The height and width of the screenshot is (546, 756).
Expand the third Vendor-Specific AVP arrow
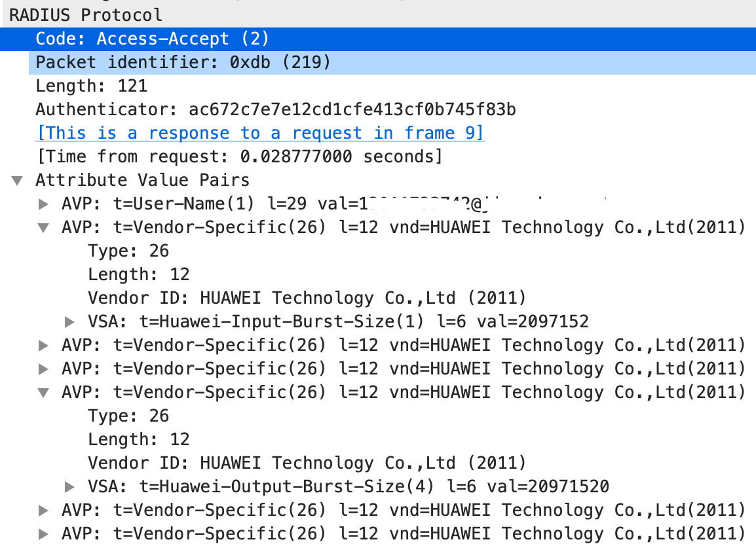pos(43,369)
